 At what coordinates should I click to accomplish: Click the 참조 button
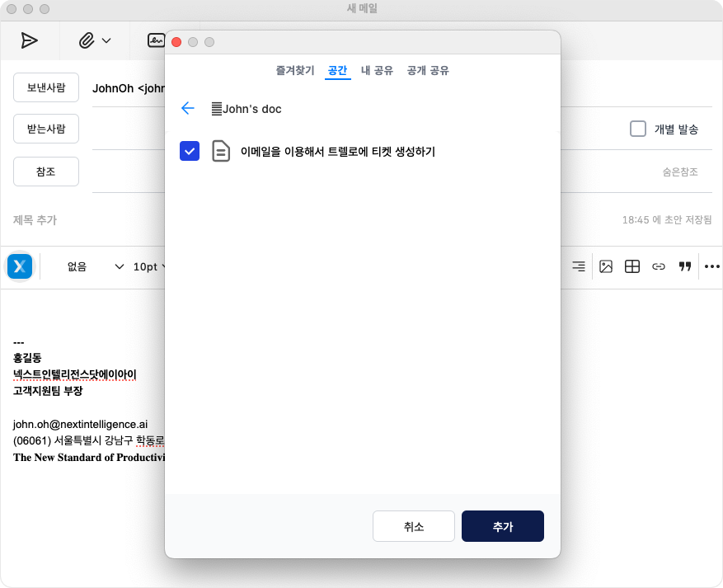tap(46, 172)
